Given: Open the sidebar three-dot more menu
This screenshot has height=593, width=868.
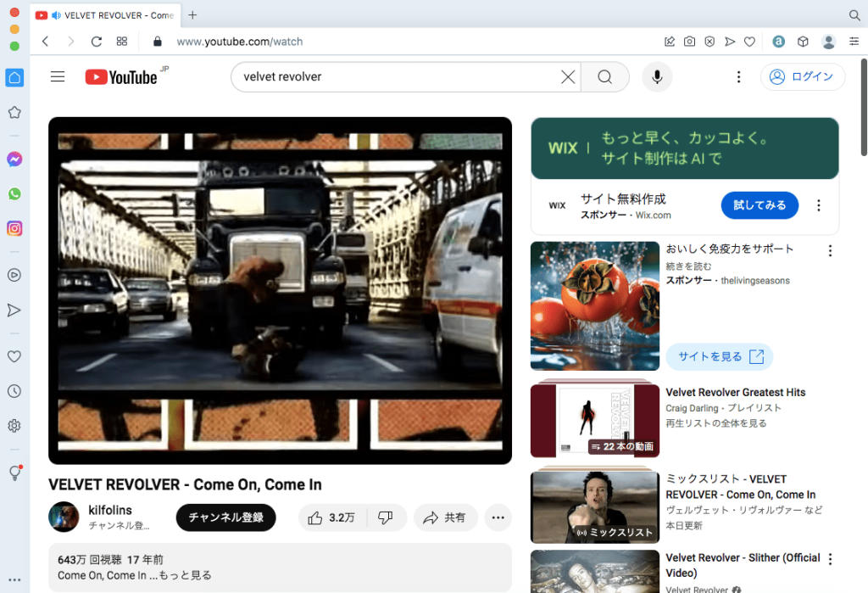Looking at the screenshot, I should point(14,580).
